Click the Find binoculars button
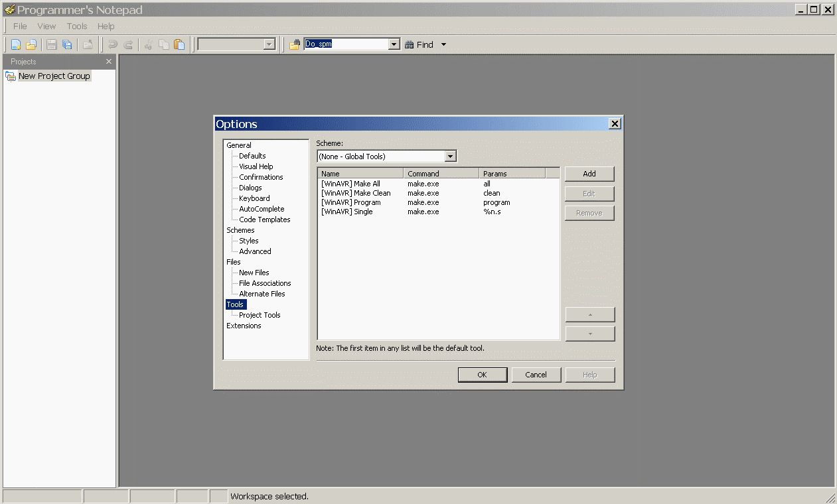 click(x=419, y=44)
